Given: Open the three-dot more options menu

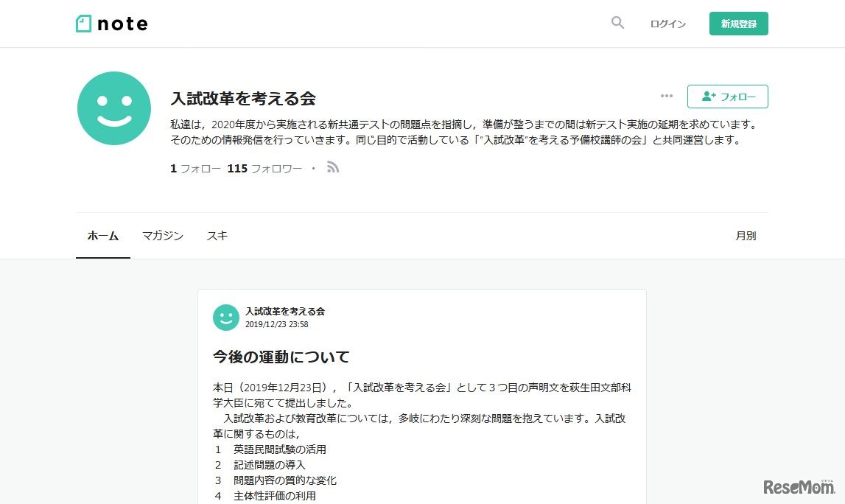Looking at the screenshot, I should [x=667, y=96].
